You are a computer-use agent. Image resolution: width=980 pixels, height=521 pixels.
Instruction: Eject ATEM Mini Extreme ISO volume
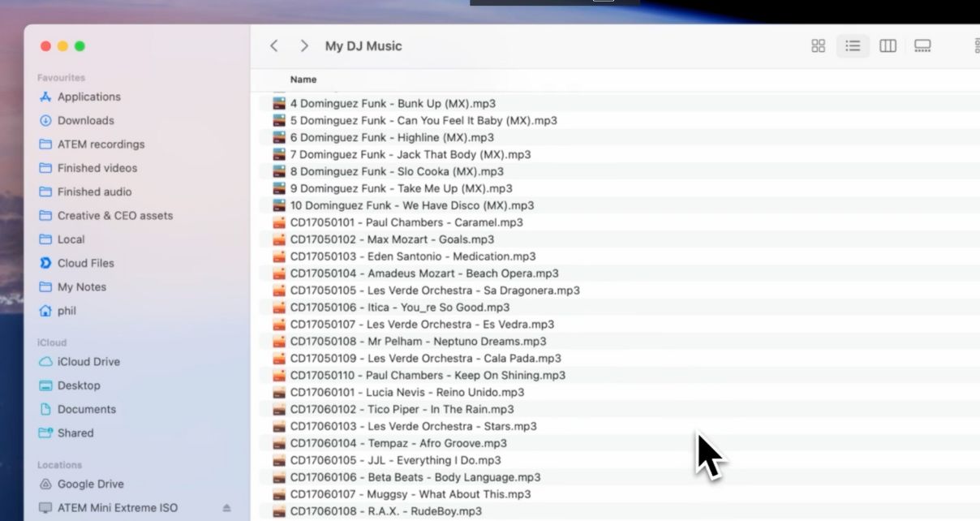[226, 508]
